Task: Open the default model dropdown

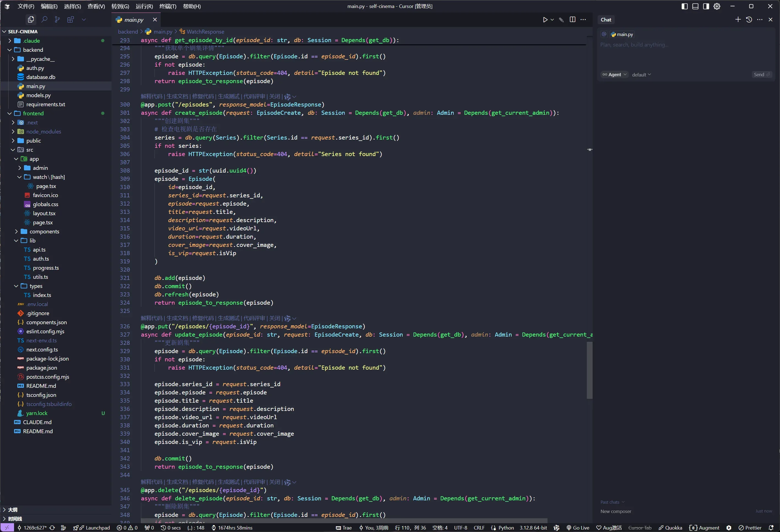Action: (x=641, y=75)
